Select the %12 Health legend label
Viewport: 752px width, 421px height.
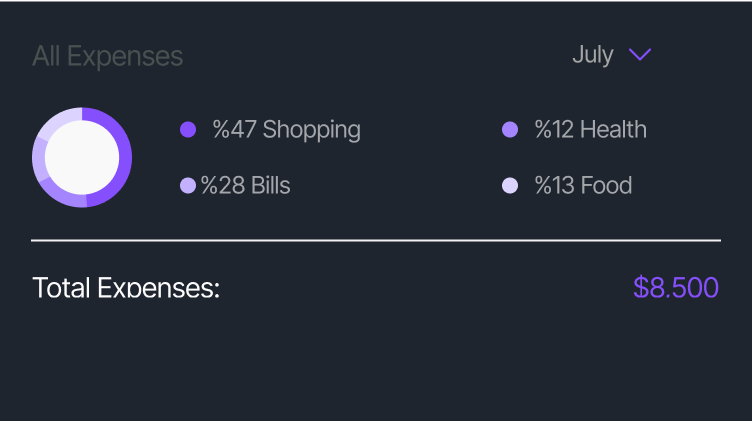point(590,130)
